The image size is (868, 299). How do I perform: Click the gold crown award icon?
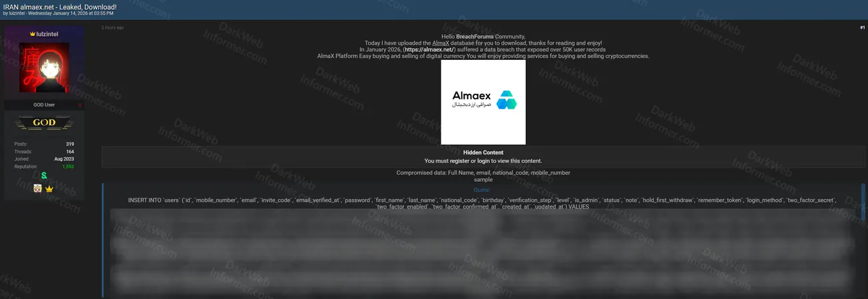coord(49,189)
